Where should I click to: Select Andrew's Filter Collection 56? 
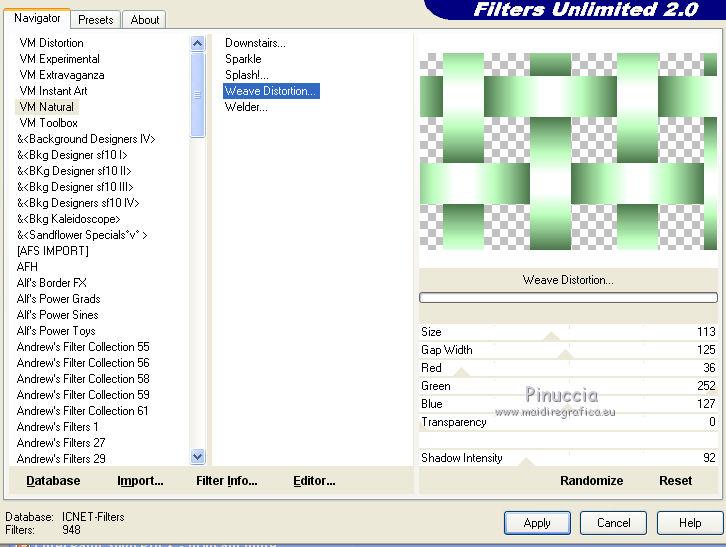click(83, 363)
